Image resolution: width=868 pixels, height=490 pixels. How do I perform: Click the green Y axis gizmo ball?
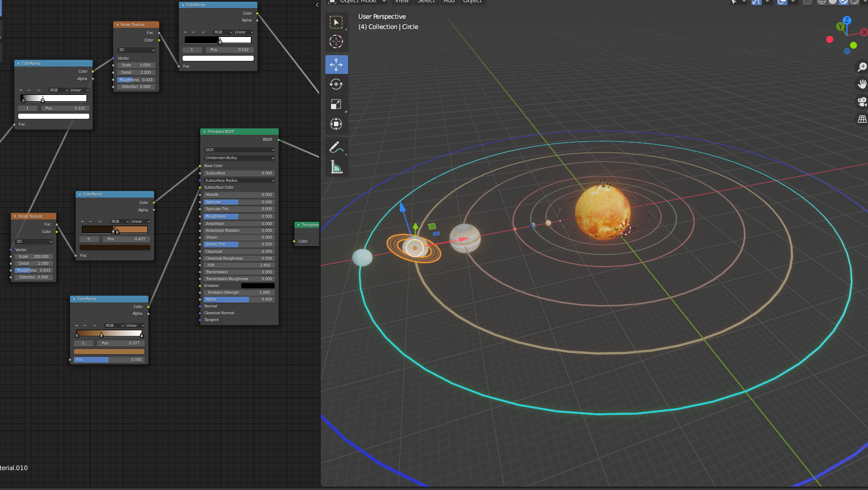coord(840,27)
